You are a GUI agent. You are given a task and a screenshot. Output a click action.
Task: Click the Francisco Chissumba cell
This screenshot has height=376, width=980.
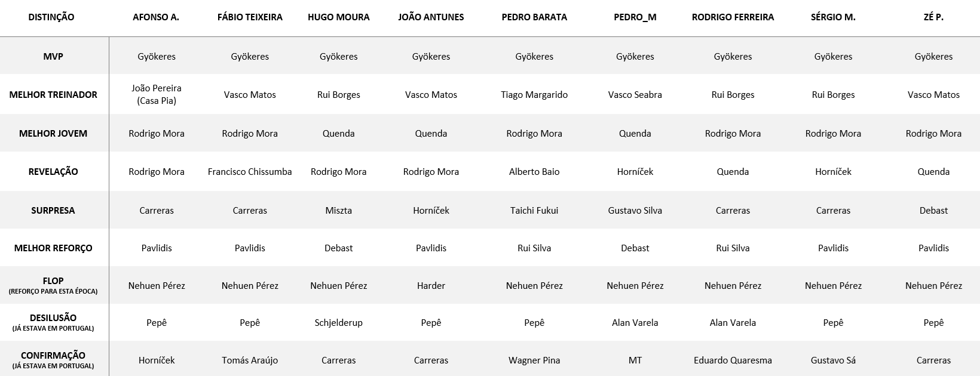click(x=250, y=171)
